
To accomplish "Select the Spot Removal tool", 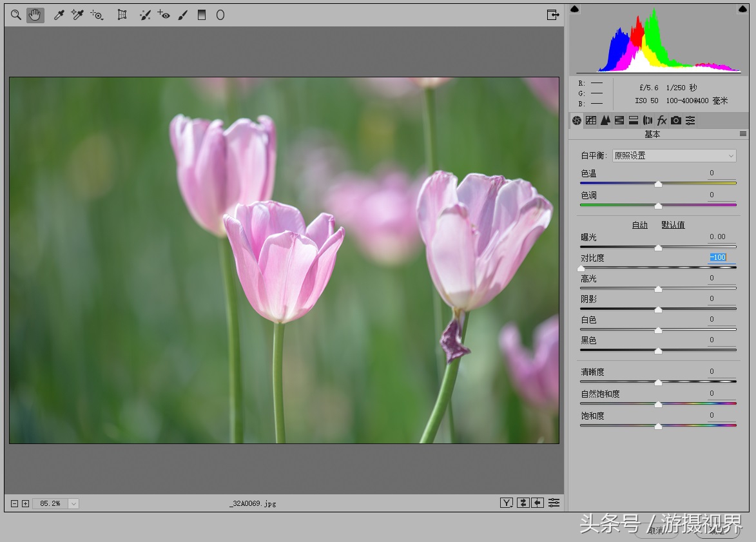I will (x=145, y=15).
